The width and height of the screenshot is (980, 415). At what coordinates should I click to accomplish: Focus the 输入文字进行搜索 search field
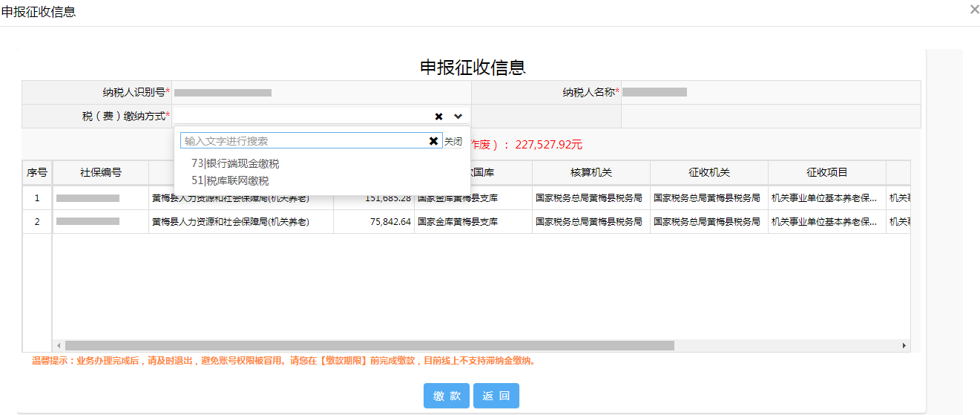coord(304,141)
